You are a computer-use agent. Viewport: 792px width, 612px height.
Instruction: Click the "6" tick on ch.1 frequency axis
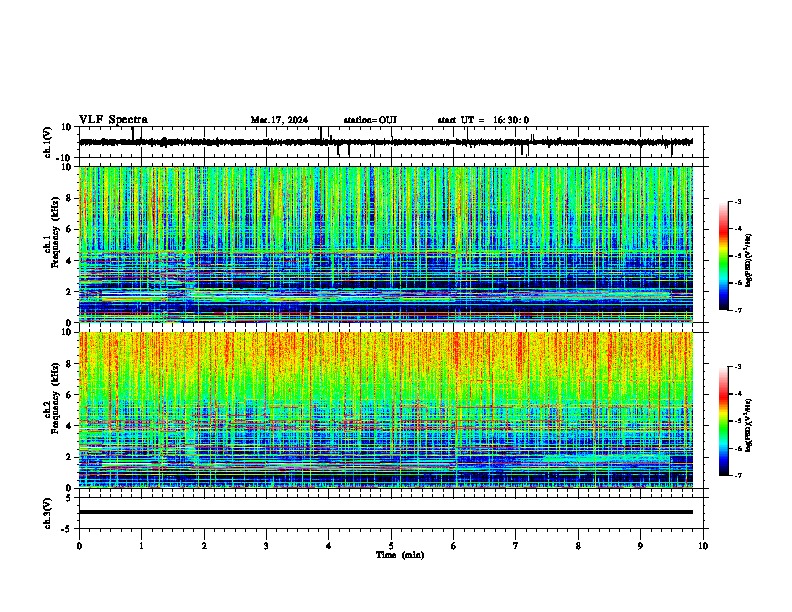tap(70, 229)
